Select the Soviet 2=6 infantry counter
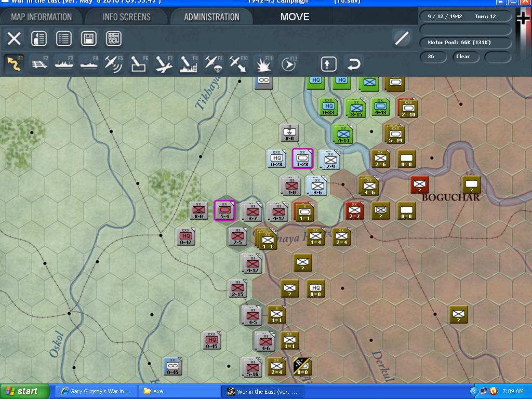The image size is (532, 399). (380, 159)
